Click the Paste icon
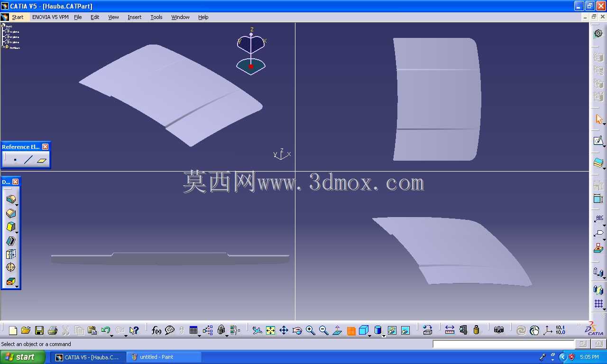 92,330
